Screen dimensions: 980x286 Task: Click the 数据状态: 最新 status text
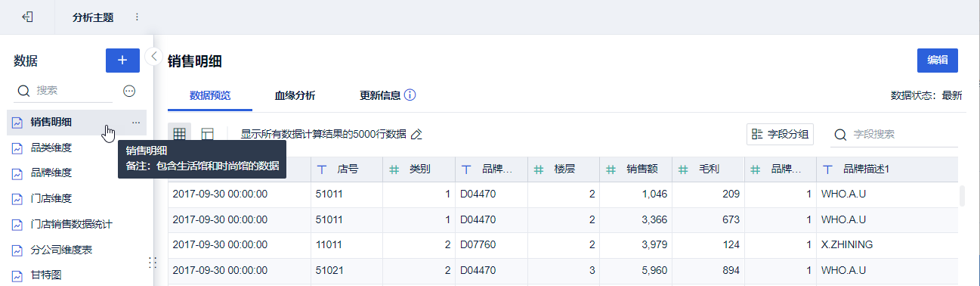(926, 95)
